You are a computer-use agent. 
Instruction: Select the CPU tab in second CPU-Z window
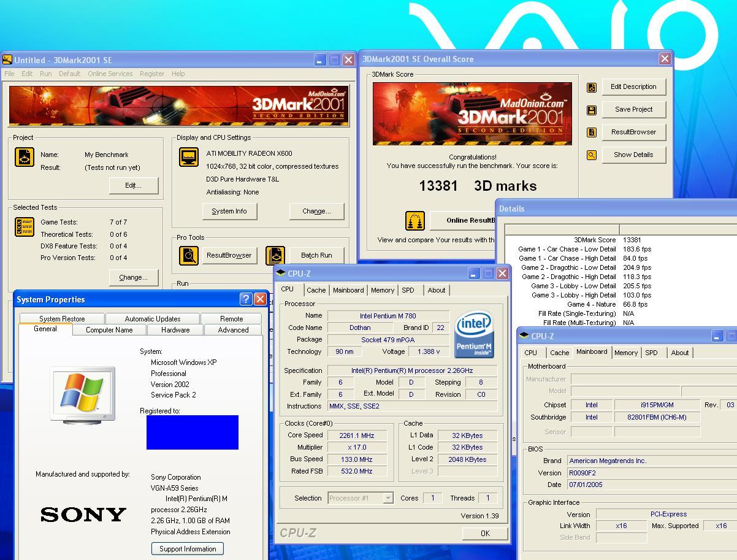[531, 353]
